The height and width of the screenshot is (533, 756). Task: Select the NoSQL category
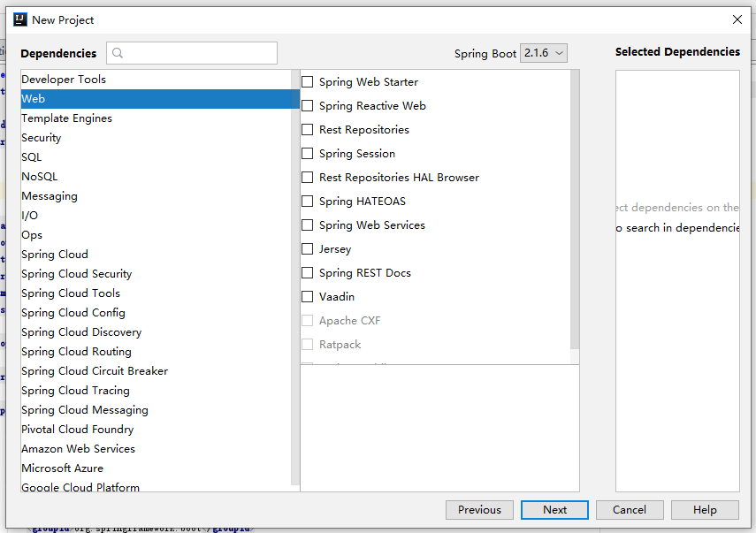(x=156, y=177)
